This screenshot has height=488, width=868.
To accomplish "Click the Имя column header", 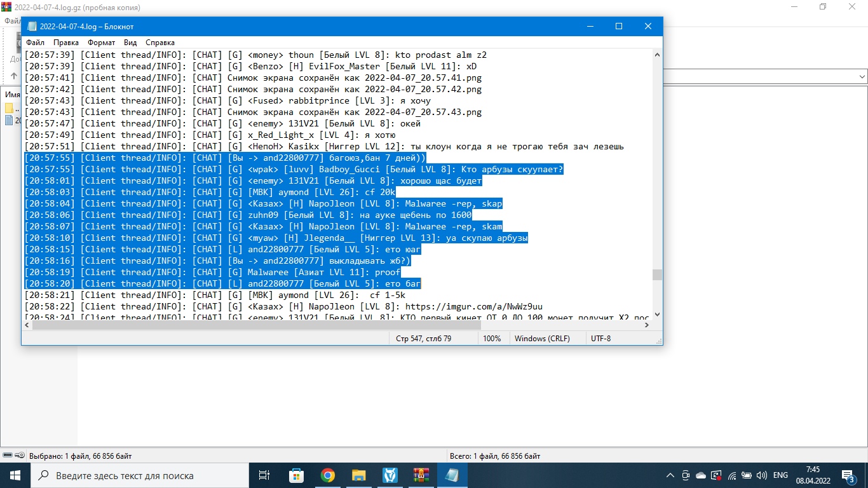I will click(13, 95).
